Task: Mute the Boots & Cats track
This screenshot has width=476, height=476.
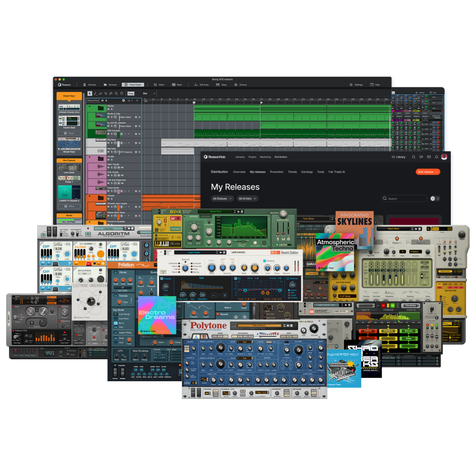Action: click(109, 117)
